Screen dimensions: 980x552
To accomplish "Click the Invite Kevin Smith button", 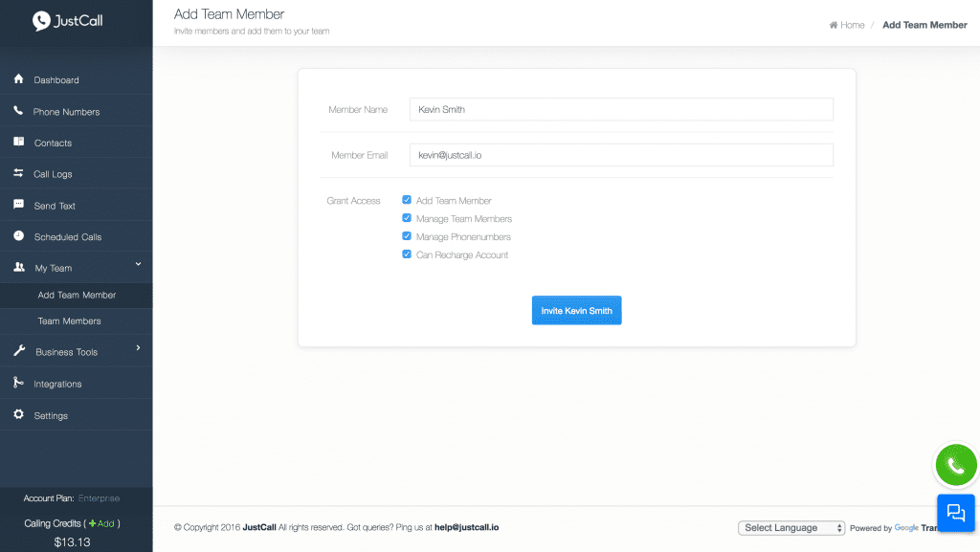I will (576, 310).
